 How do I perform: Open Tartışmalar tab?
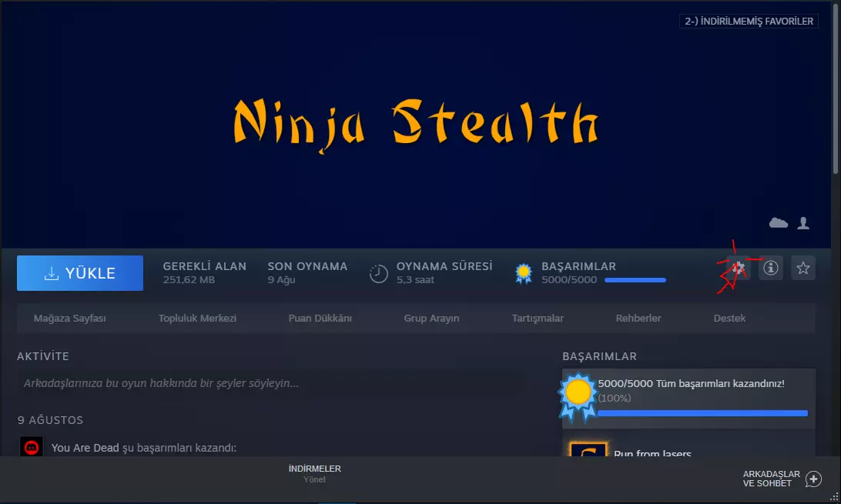coord(538,318)
